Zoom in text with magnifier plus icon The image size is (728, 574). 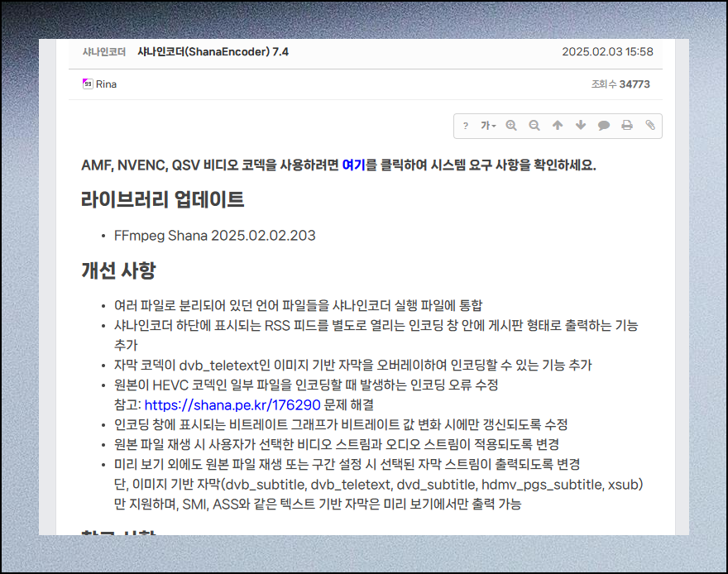tap(511, 126)
